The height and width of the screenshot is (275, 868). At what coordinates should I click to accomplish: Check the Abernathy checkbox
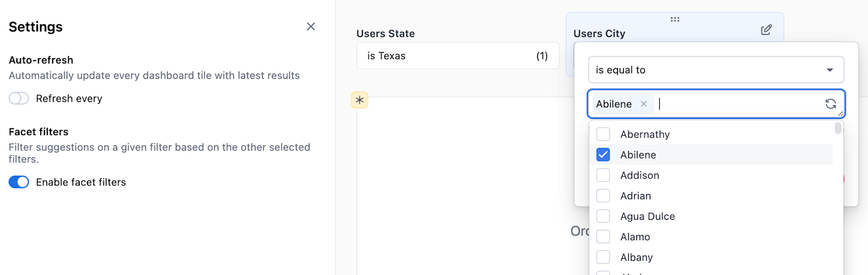(603, 134)
